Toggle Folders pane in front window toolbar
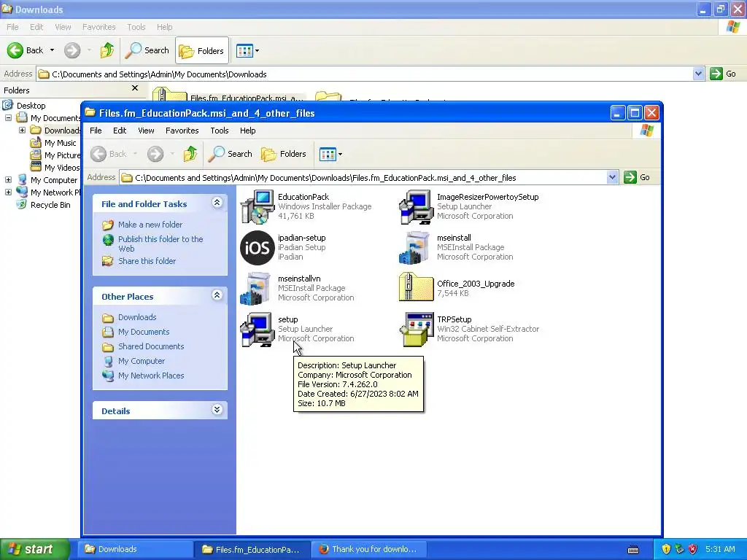 pos(284,154)
